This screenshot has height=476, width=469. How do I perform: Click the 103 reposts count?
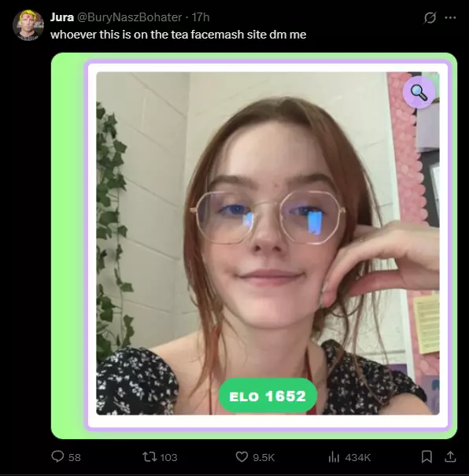(168, 457)
